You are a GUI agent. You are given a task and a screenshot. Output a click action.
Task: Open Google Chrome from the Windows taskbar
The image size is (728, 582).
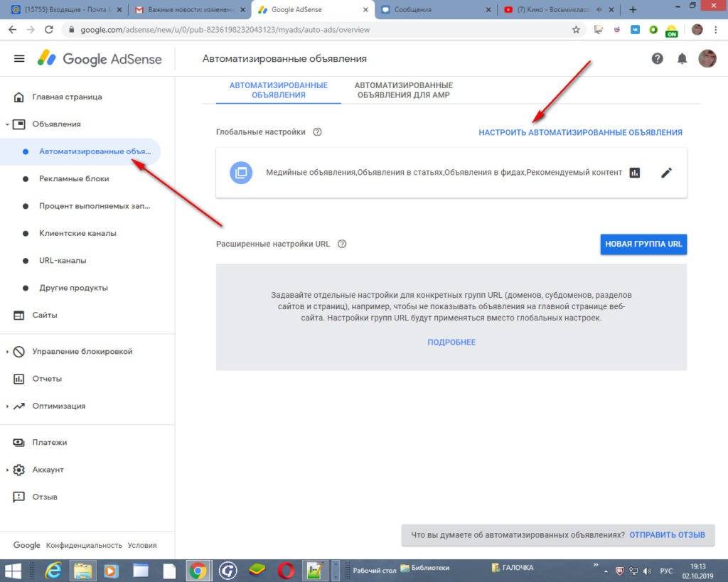(x=197, y=570)
